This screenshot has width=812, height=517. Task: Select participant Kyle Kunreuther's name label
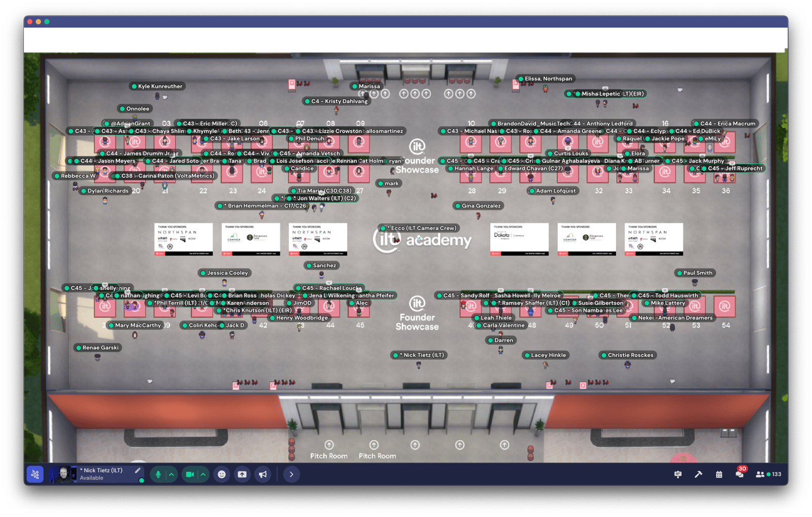157,86
